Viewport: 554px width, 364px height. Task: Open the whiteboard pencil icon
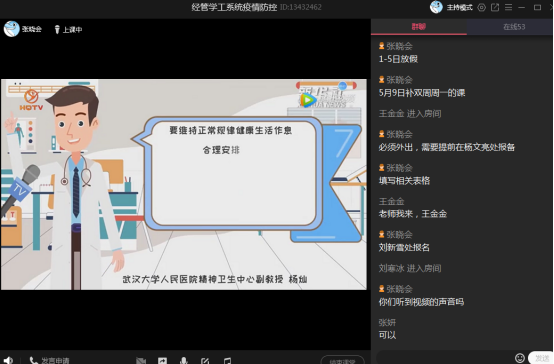(205, 360)
